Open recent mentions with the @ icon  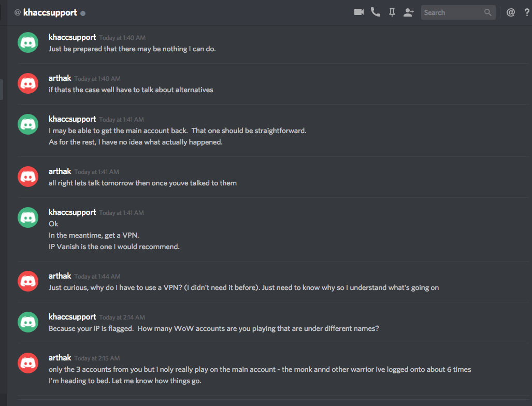click(x=511, y=12)
